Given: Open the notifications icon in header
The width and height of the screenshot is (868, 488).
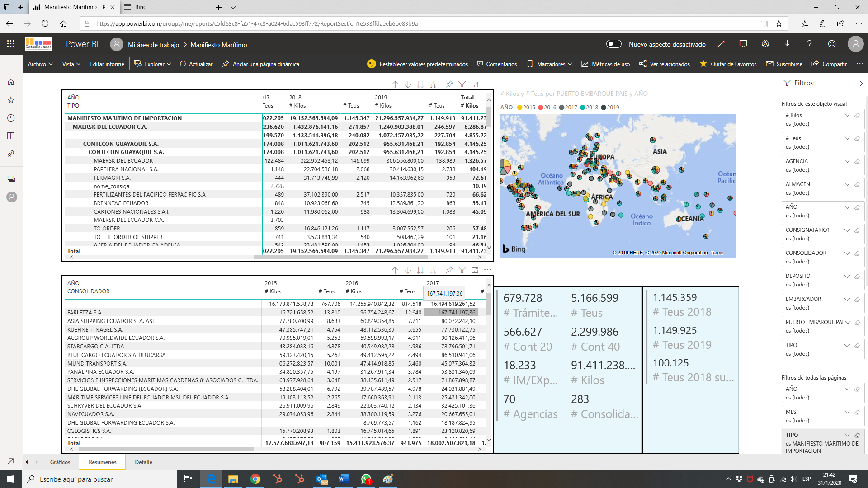Looking at the screenshot, I should pyautogui.click(x=743, y=44).
